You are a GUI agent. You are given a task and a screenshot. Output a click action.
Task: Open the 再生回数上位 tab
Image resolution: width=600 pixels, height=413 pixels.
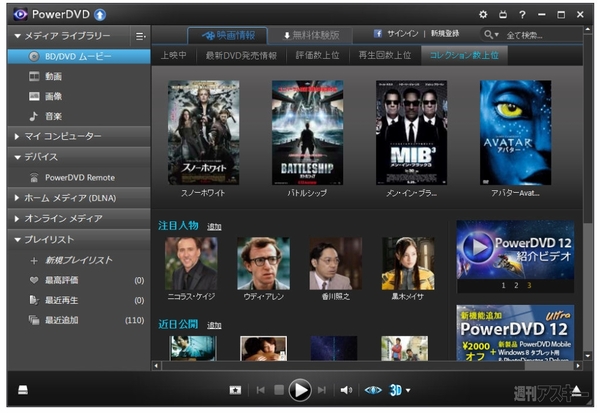click(385, 56)
